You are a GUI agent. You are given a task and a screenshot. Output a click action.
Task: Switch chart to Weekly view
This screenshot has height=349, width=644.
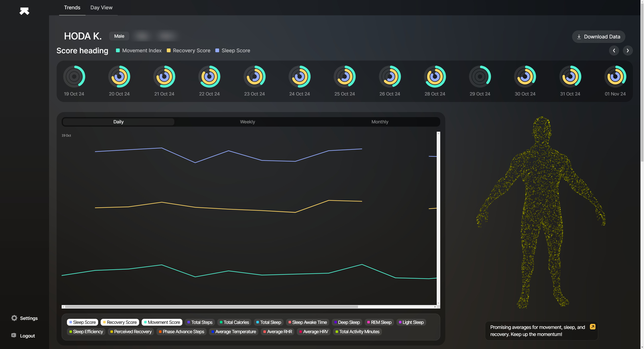pyautogui.click(x=247, y=122)
